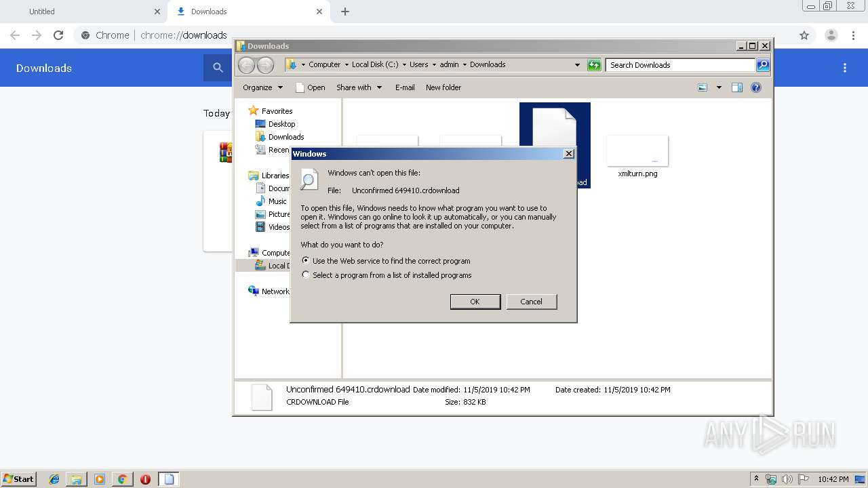The height and width of the screenshot is (488, 868).
Task: Open Windows Explorer from taskbar
Action: (x=77, y=479)
